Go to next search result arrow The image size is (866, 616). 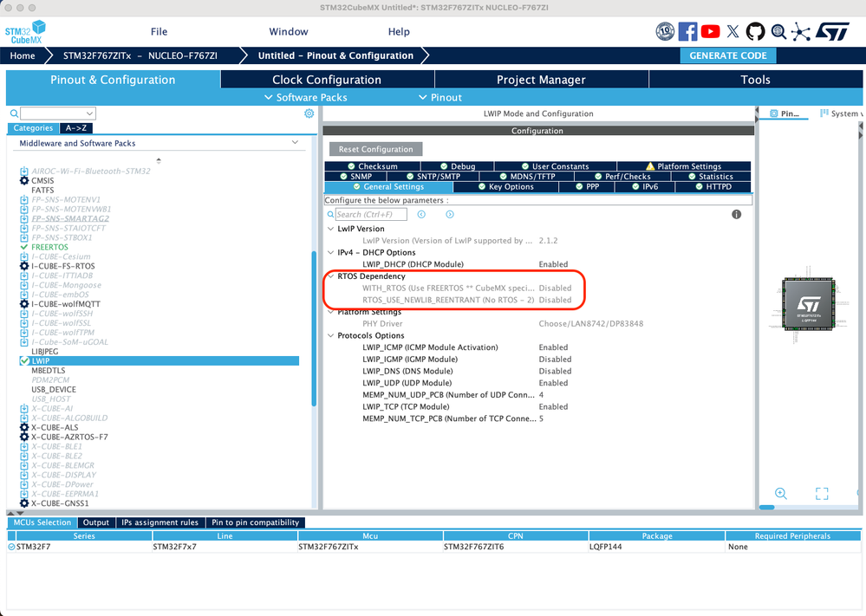(450, 214)
